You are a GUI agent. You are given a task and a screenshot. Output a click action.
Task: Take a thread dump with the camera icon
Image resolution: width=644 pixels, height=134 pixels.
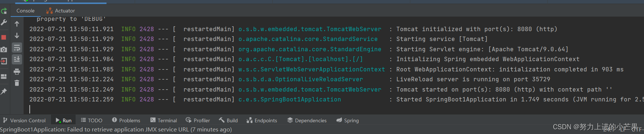(4, 49)
